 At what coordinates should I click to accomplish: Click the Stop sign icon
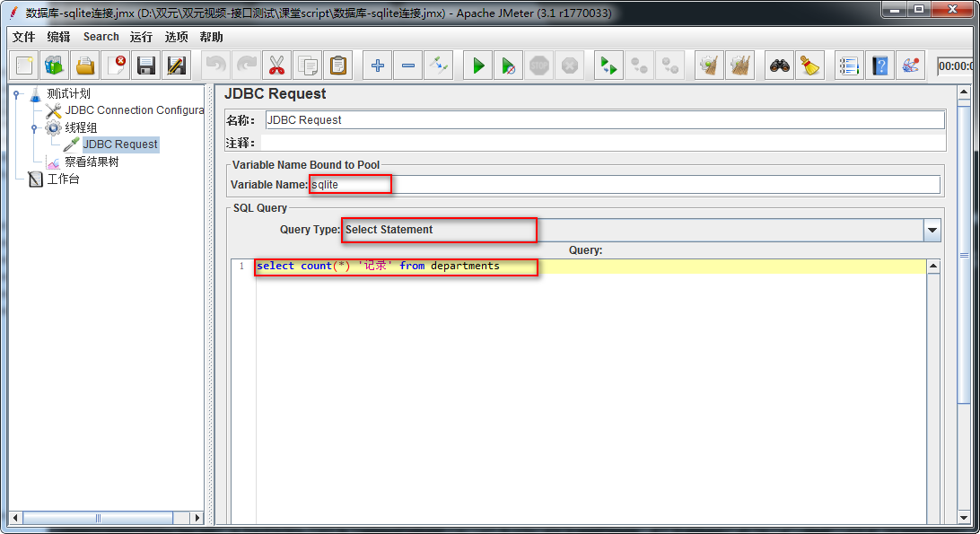[x=539, y=66]
